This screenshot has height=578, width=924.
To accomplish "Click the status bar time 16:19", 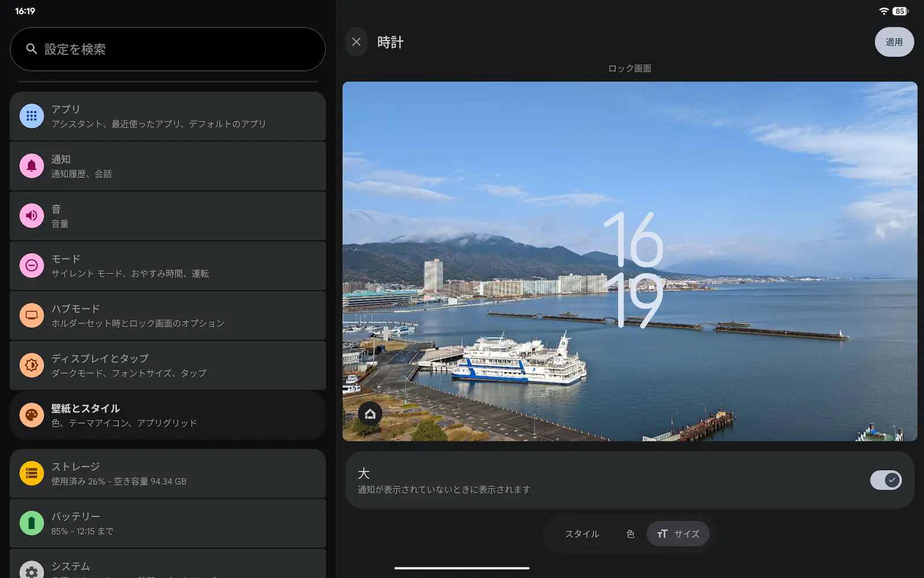I will tap(25, 11).
